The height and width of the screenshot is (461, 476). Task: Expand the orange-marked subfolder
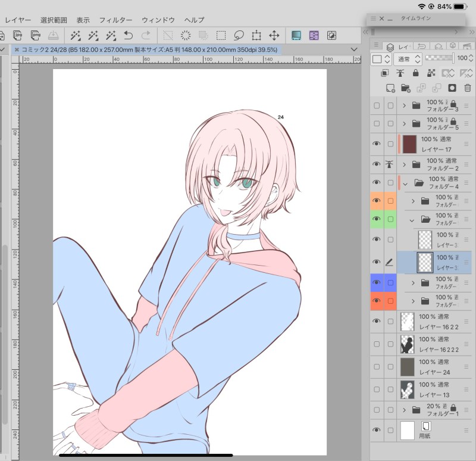point(413,201)
